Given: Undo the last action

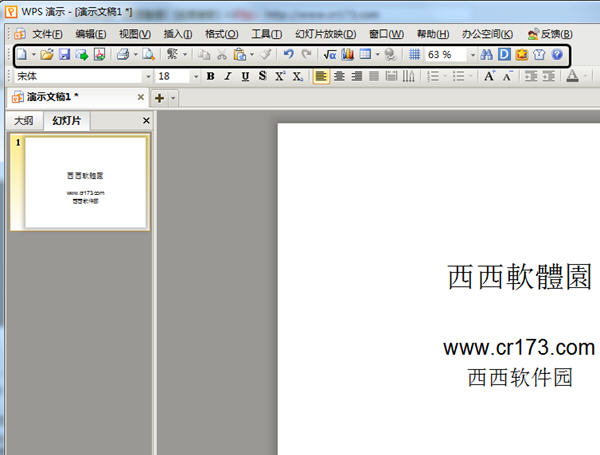Looking at the screenshot, I should pyautogui.click(x=289, y=55).
